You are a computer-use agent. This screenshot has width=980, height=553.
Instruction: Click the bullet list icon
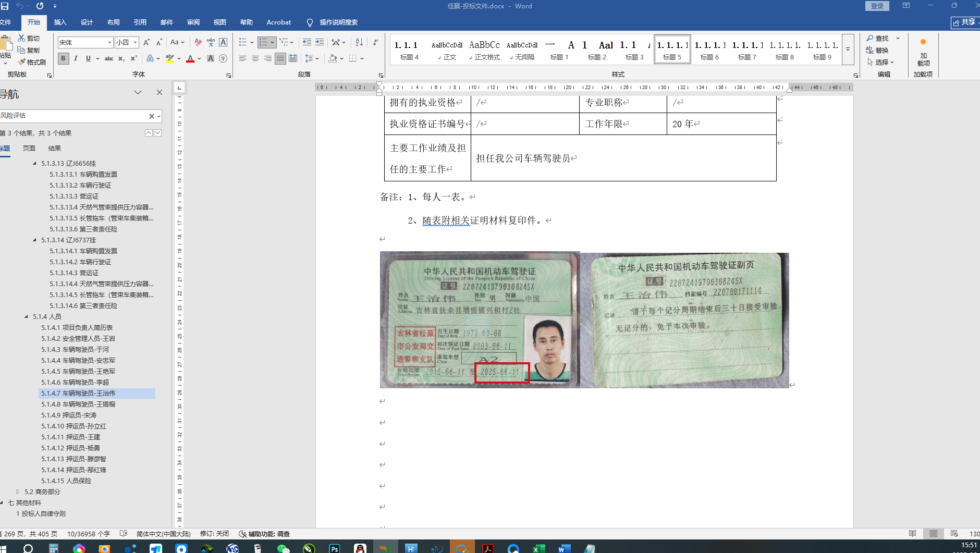[242, 42]
